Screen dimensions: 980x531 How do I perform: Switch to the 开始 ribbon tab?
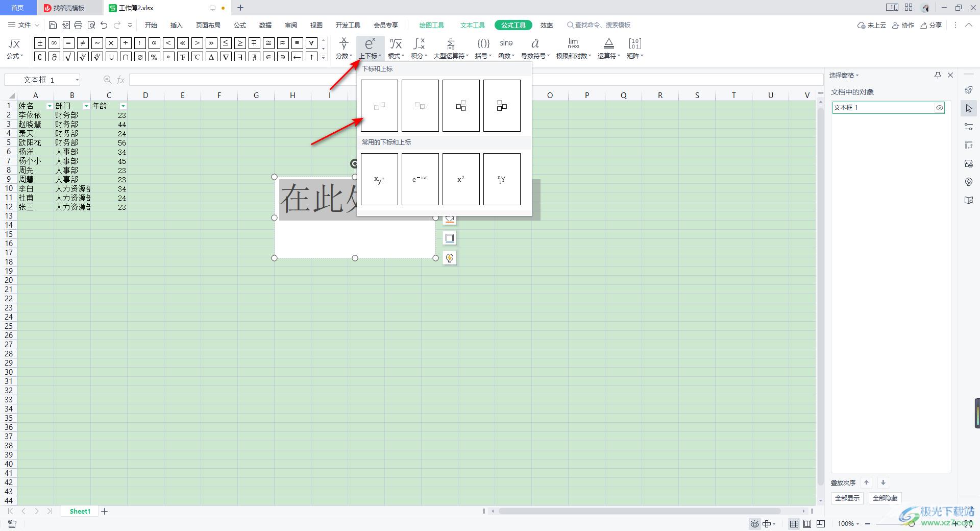(x=151, y=25)
